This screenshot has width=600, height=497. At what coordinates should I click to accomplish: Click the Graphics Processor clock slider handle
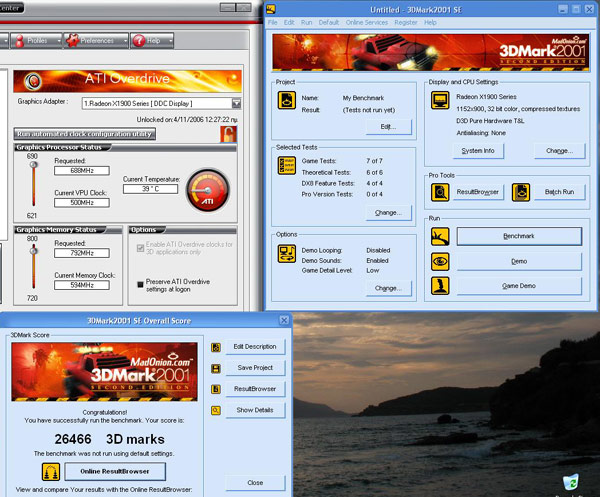tap(34, 165)
